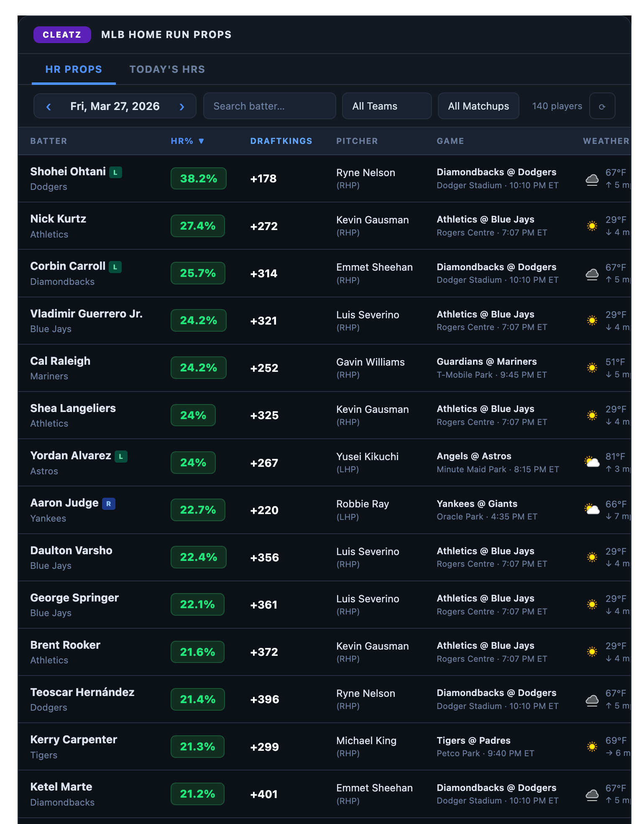
Task: Click the L handedness badge next to Yordan Alvarez
Action: click(121, 456)
